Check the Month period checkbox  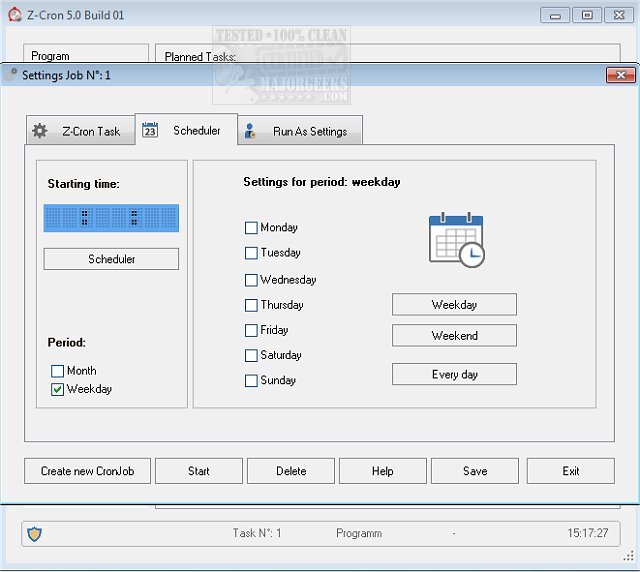(58, 371)
